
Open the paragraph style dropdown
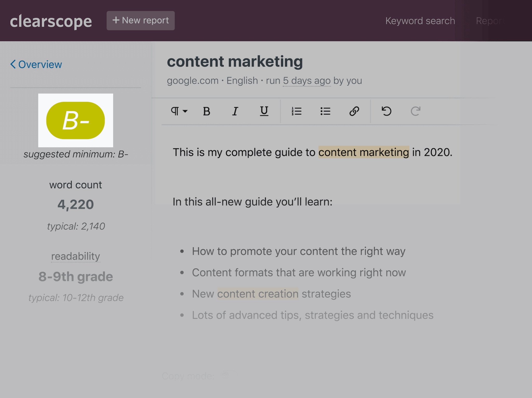tap(179, 111)
